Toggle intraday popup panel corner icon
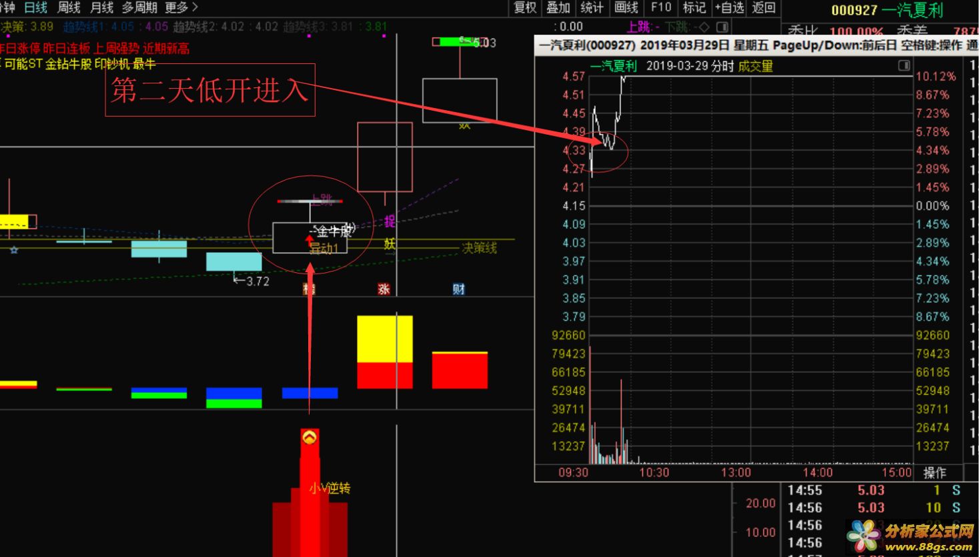980x557 pixels. point(904,65)
